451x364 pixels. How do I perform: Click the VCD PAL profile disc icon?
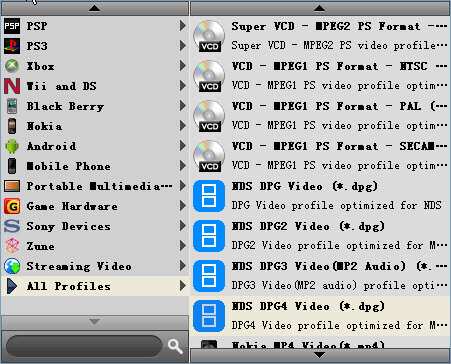click(x=209, y=116)
